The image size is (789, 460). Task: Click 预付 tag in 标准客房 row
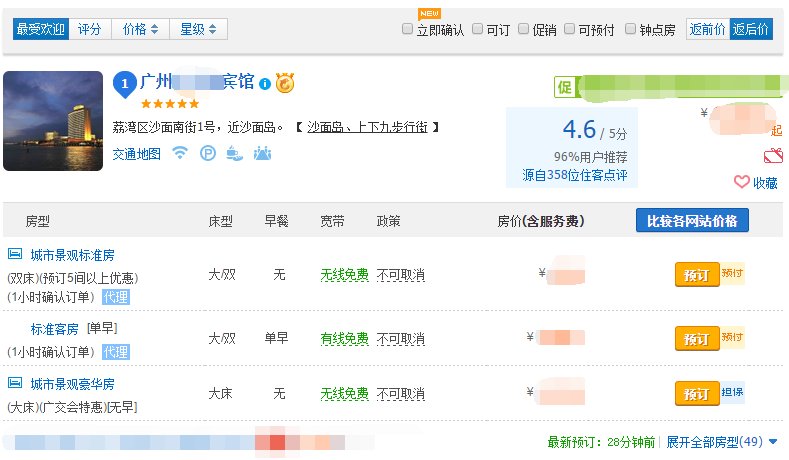tap(732, 337)
